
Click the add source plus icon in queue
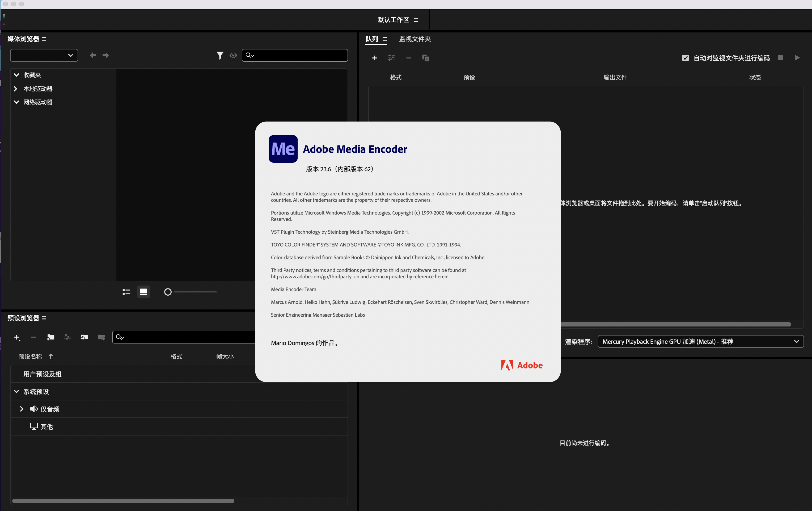[x=374, y=58]
